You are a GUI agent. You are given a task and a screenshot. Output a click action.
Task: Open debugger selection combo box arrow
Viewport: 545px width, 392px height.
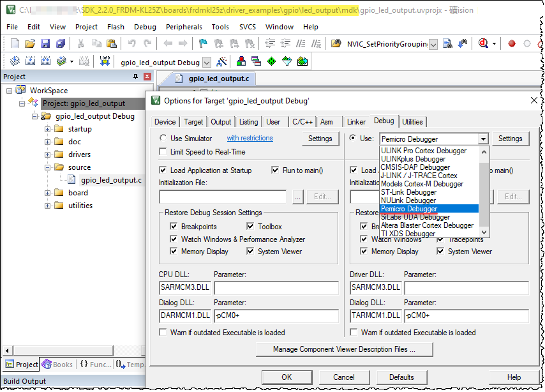[x=483, y=139]
